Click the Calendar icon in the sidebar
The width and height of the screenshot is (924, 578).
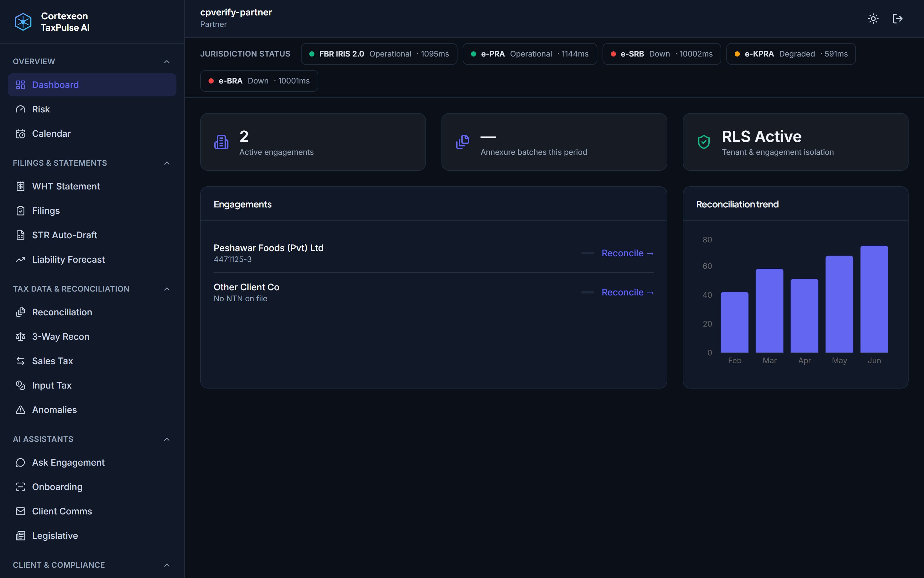21,134
